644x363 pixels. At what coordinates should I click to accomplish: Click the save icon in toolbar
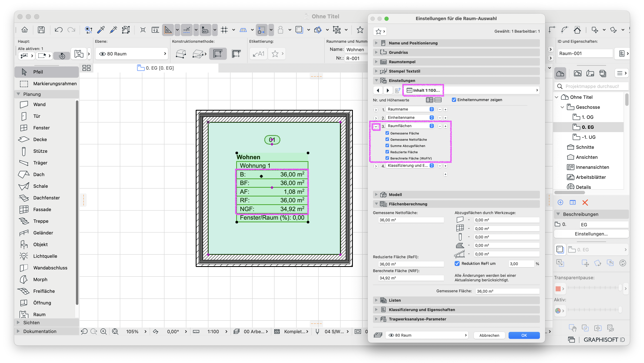tap(41, 30)
